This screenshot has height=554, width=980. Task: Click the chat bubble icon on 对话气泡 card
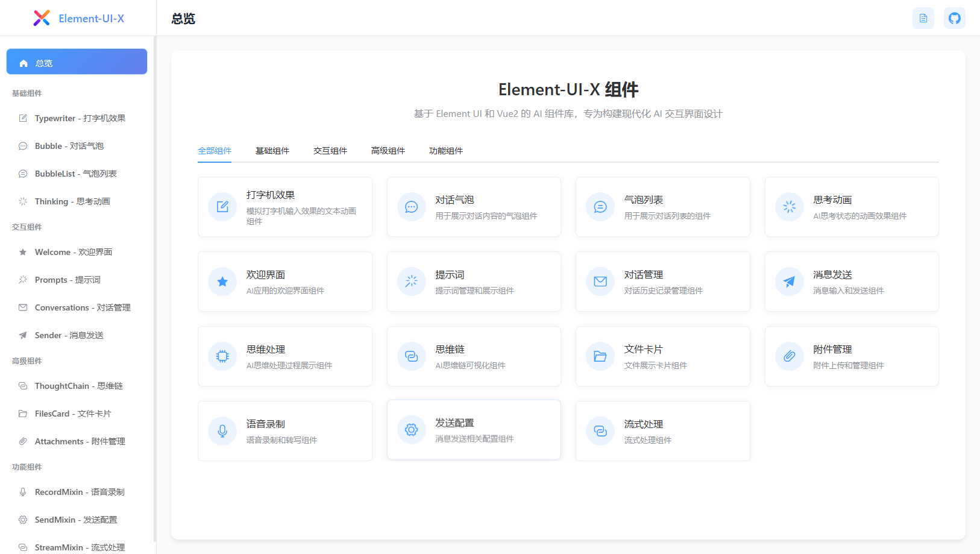412,207
